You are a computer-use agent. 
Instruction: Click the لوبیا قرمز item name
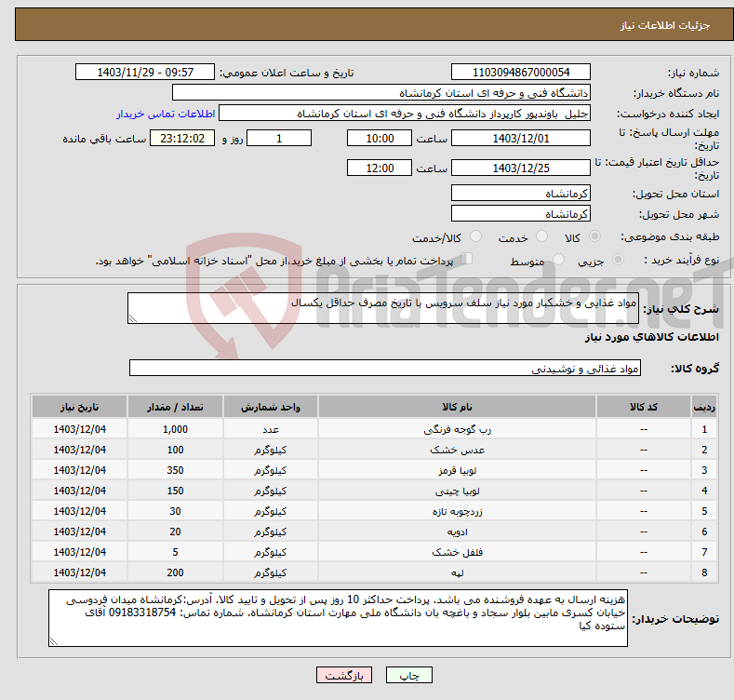[x=457, y=470]
